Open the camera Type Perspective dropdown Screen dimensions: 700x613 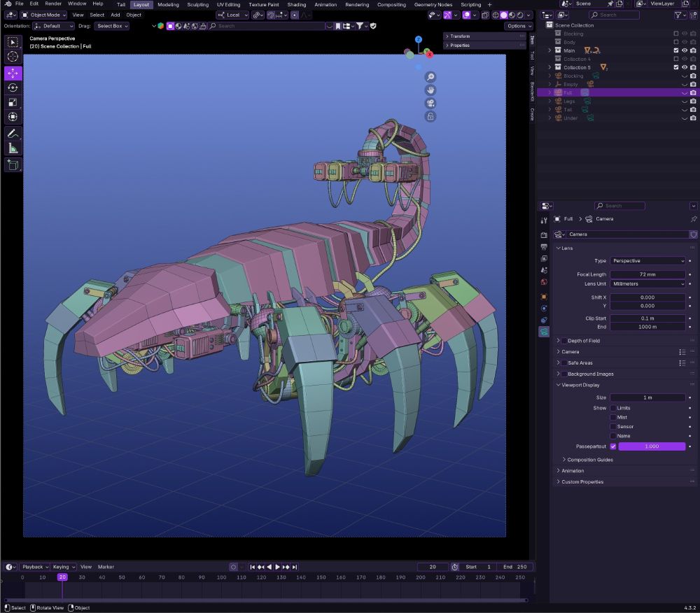pyautogui.click(x=647, y=260)
